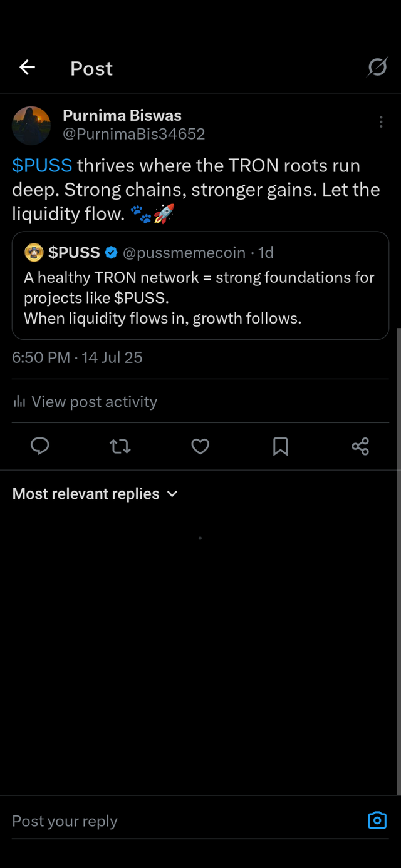Open the bar chart post analytics icon
Screen dimensions: 401x868
19,402
